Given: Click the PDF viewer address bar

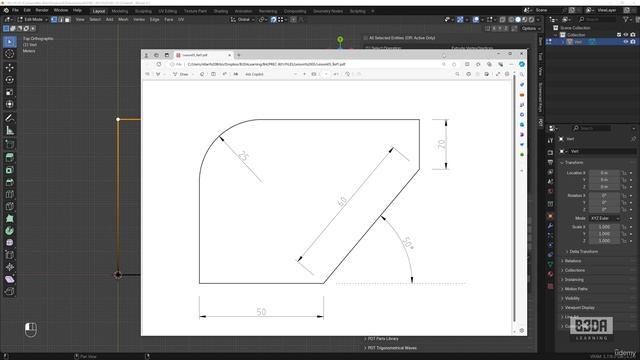Looking at the screenshot, I should point(306,64).
